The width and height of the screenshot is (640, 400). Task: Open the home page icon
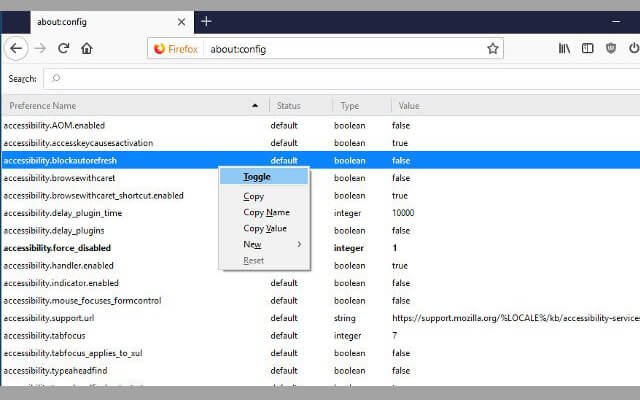pos(87,49)
